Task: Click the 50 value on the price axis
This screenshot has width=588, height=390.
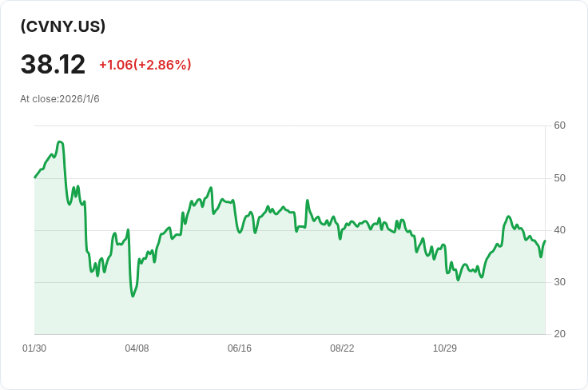Action: point(559,177)
